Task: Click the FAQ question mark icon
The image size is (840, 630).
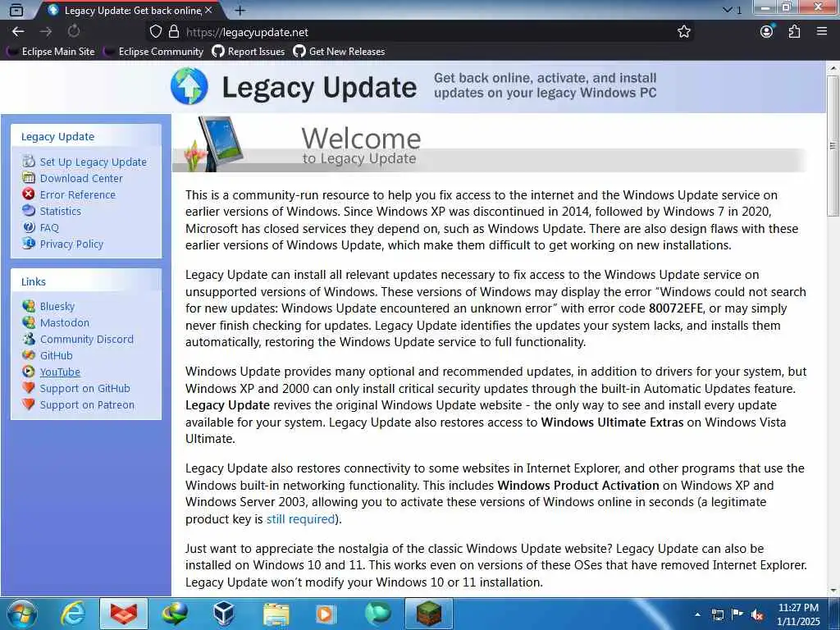Action: pyautogui.click(x=29, y=227)
